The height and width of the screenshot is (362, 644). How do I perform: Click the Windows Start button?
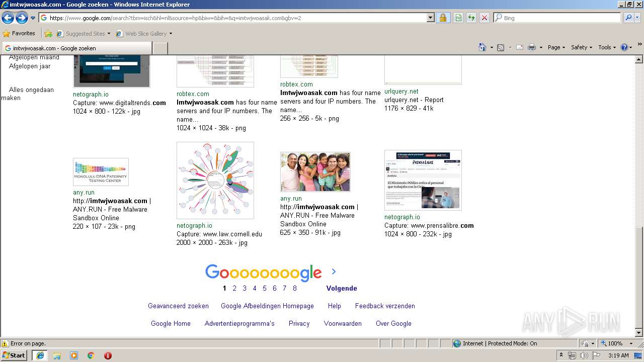(x=14, y=355)
